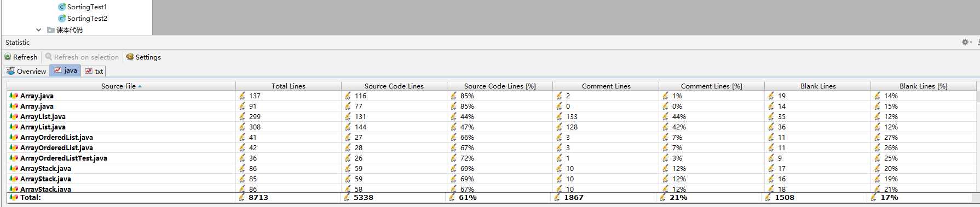This screenshot has height=207, width=980.
Task: Sort by Comment Lines [%] column header
Action: coord(712,86)
